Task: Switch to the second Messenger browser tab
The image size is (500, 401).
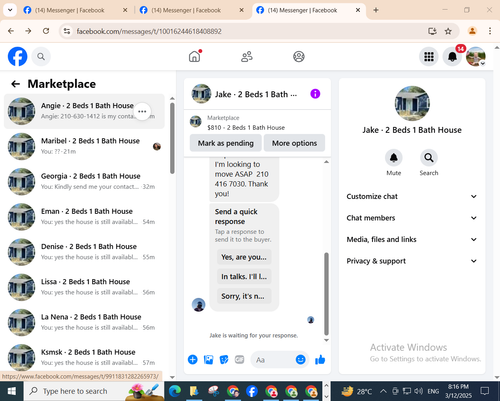Action: click(x=191, y=10)
